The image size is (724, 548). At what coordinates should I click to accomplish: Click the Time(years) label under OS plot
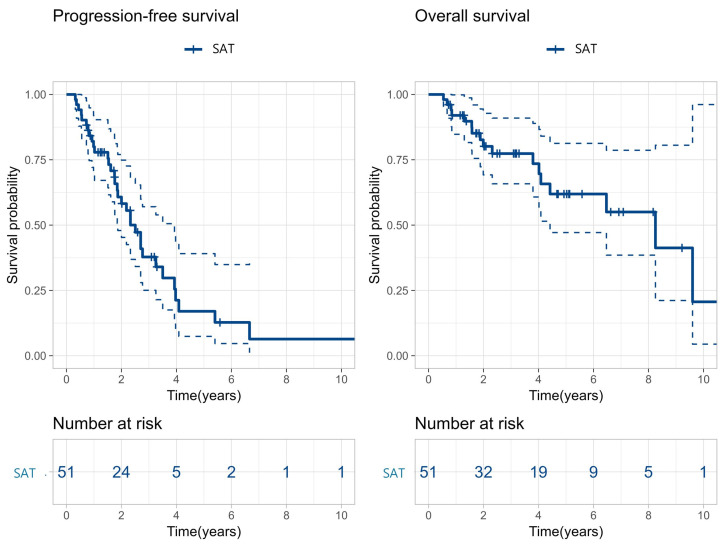tap(566, 396)
